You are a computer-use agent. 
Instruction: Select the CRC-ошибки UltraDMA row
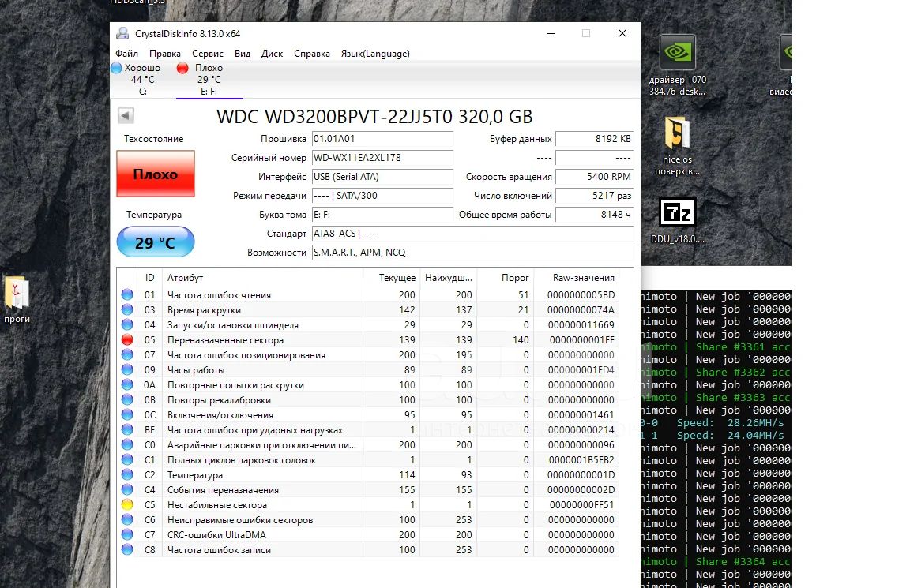coord(368,534)
